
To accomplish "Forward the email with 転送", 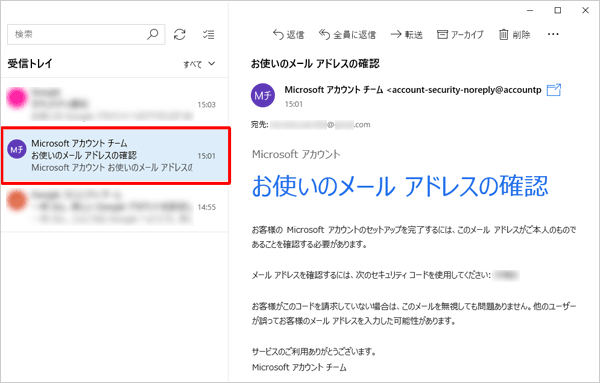I will coord(406,35).
